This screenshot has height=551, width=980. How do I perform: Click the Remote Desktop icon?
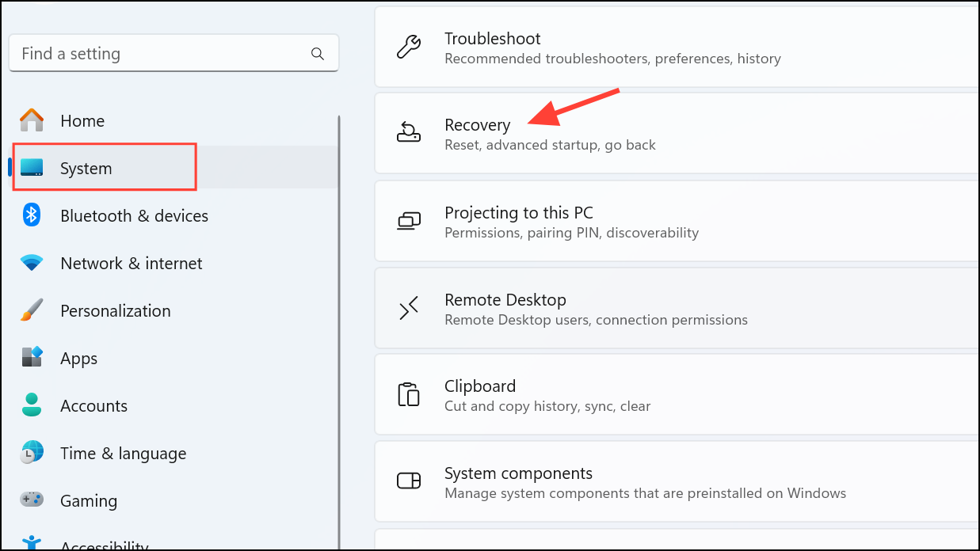pyautogui.click(x=407, y=308)
